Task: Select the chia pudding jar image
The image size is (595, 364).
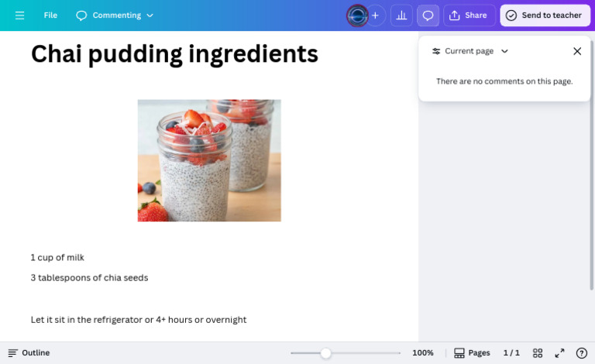Action: pos(209,160)
